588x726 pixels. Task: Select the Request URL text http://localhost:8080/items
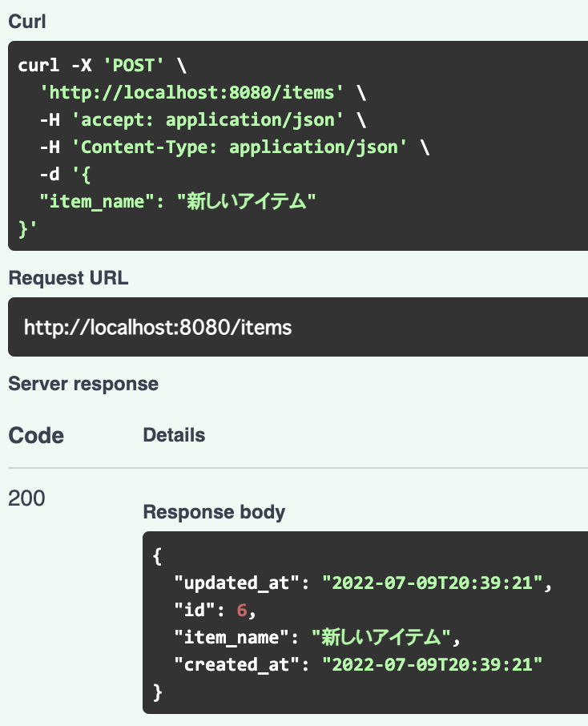[x=158, y=328]
